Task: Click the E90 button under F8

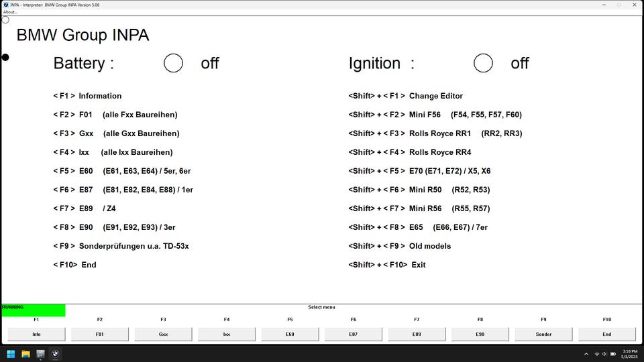Action: [x=480, y=334]
